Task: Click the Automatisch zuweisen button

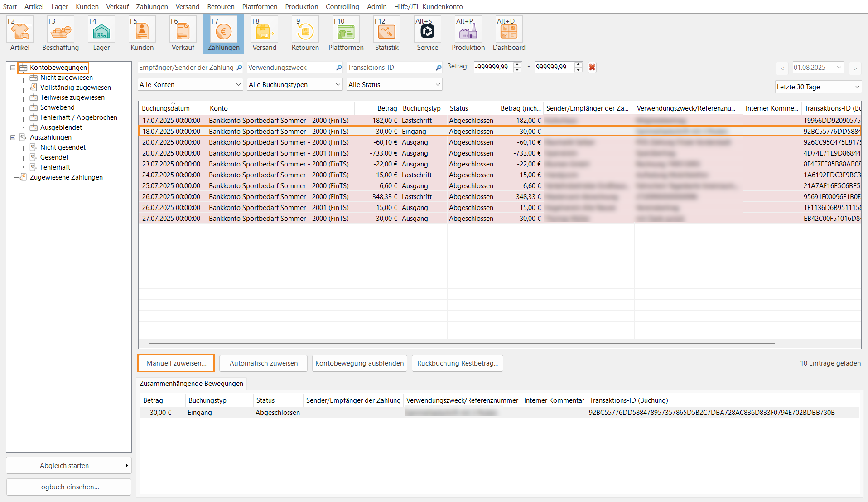Action: pos(263,363)
